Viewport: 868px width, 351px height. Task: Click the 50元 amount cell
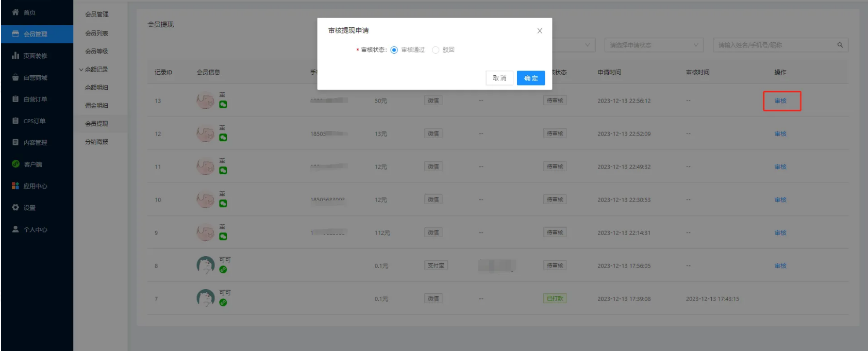point(381,101)
